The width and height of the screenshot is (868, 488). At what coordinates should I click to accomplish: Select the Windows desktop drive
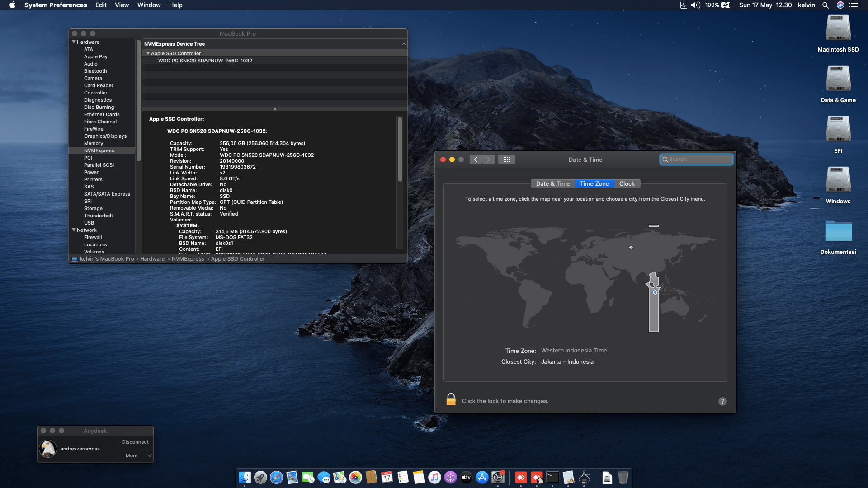pyautogui.click(x=838, y=186)
